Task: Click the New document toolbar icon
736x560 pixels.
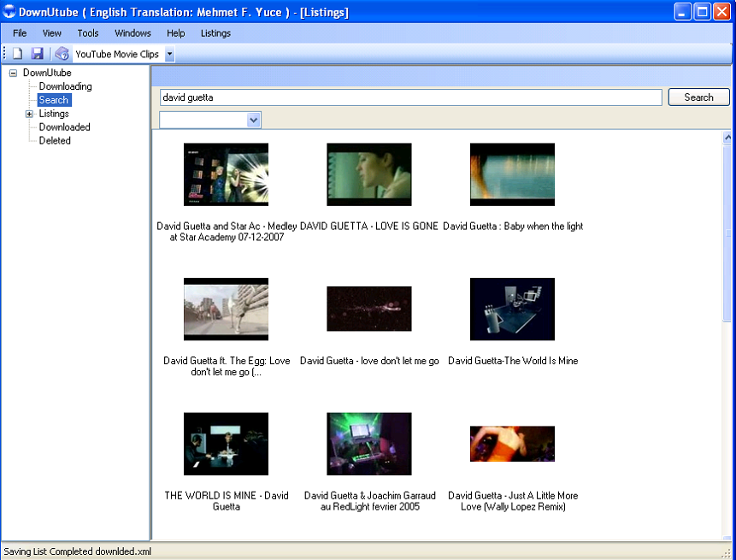Action: pyautogui.click(x=17, y=54)
